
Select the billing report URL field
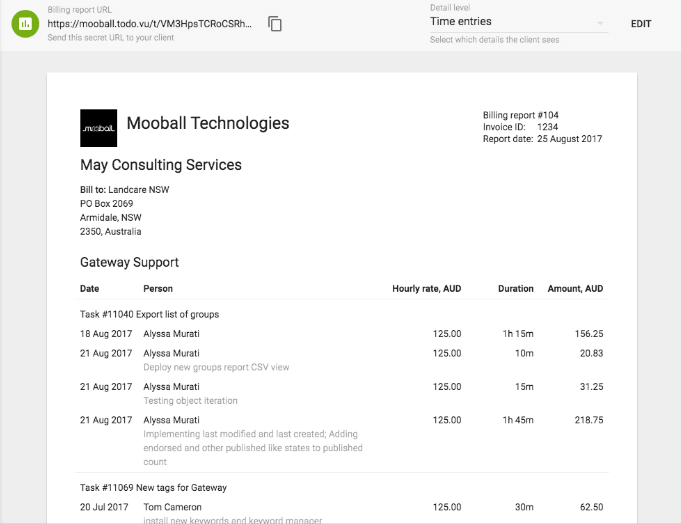pos(149,24)
